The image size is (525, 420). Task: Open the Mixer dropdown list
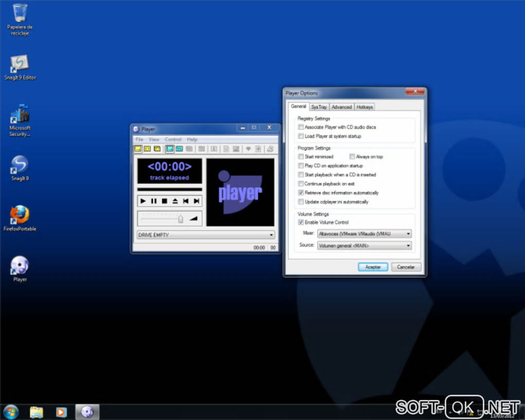364,234
